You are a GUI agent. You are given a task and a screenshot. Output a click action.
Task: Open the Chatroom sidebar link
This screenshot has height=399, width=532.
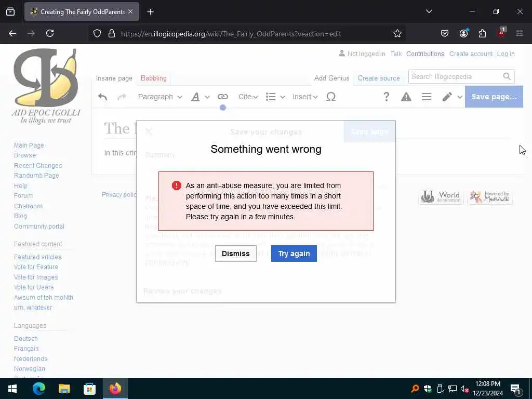tap(28, 206)
